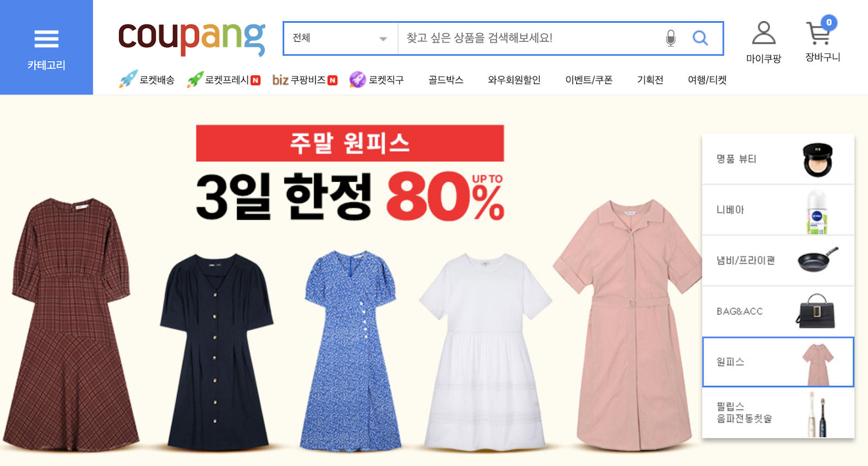This screenshot has width=868, height=466.
Task: Select the 명품 뷰티 banner thumbnail
Action: (x=778, y=159)
